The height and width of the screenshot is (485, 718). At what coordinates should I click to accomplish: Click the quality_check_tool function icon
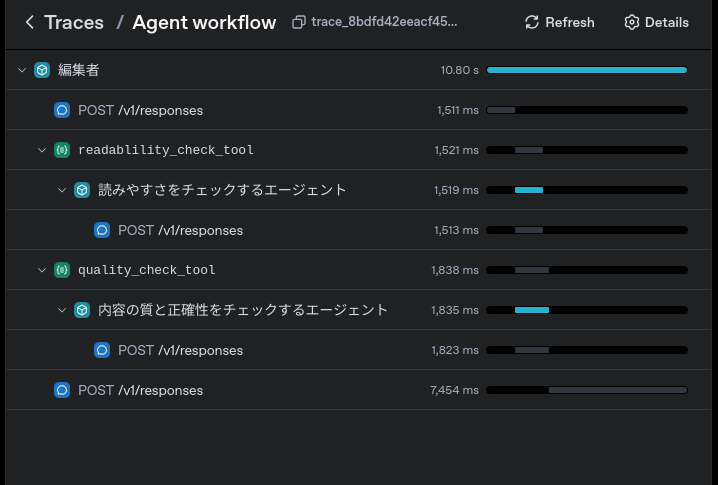click(62, 270)
